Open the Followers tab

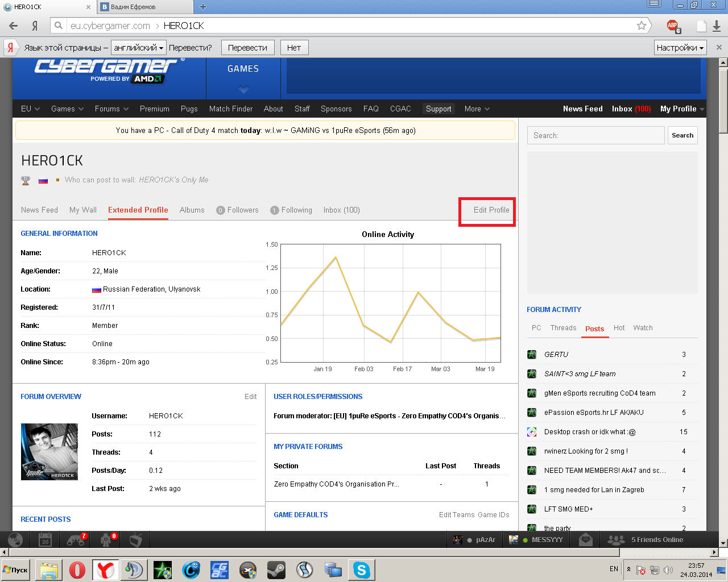(237, 210)
